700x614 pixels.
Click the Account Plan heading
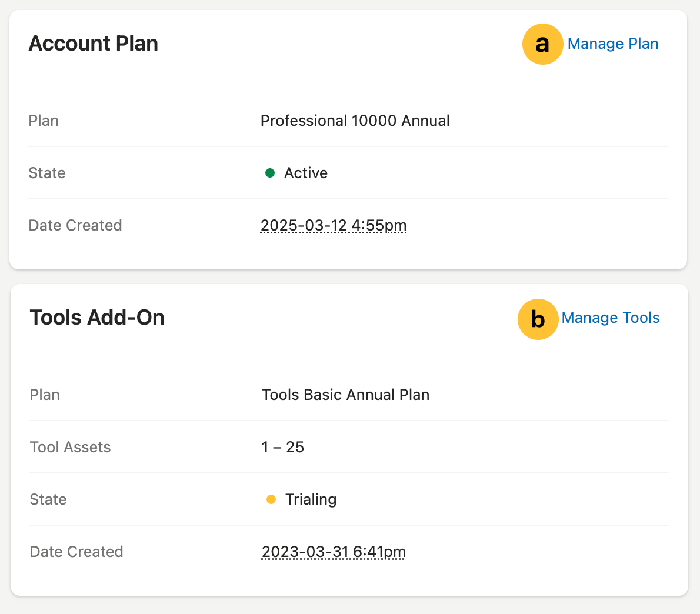(x=94, y=44)
